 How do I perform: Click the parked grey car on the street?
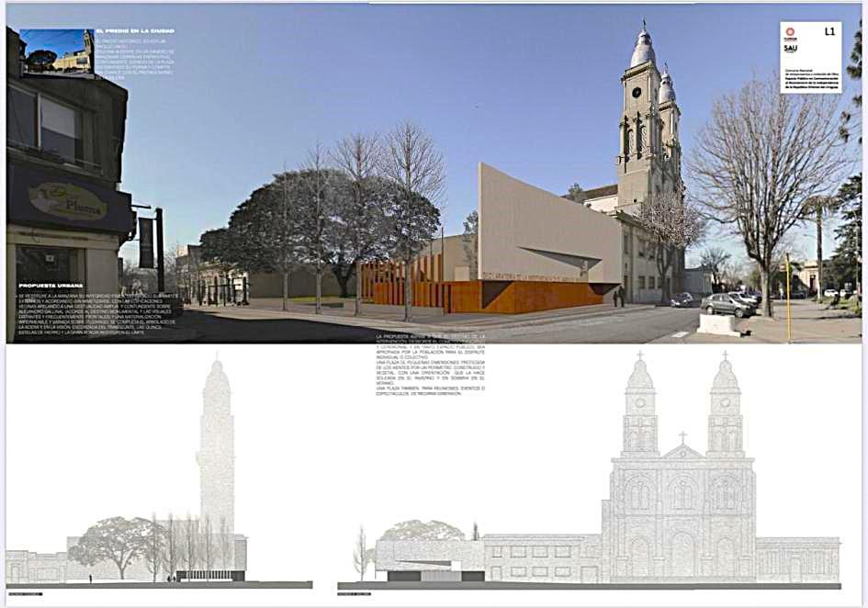[x=726, y=304]
